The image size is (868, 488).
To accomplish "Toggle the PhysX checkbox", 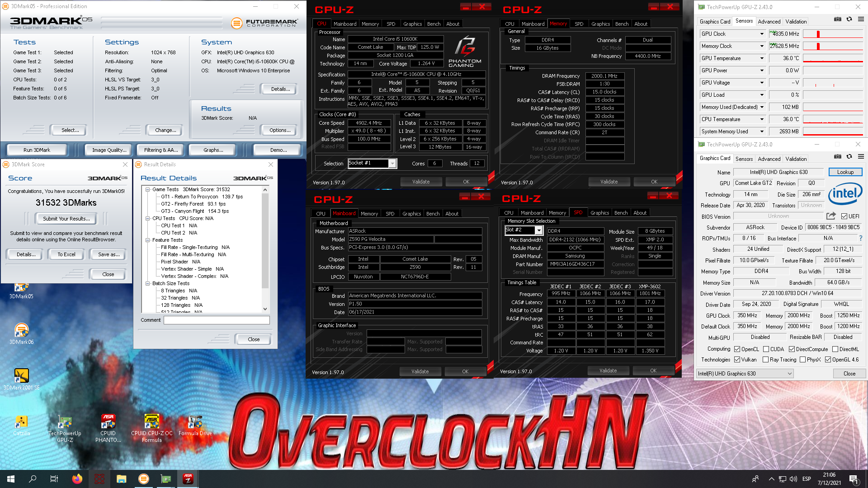I will pos(802,360).
